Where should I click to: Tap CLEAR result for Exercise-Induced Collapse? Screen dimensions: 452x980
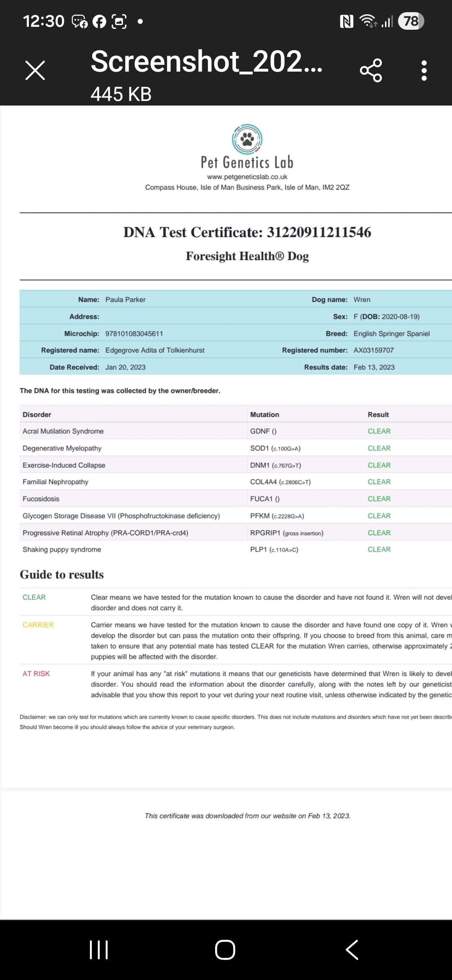click(x=379, y=465)
